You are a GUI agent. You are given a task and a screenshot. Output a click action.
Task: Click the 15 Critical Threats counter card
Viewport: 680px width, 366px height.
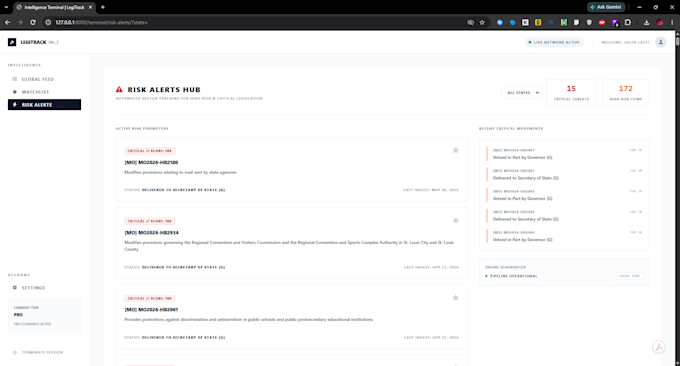(571, 92)
